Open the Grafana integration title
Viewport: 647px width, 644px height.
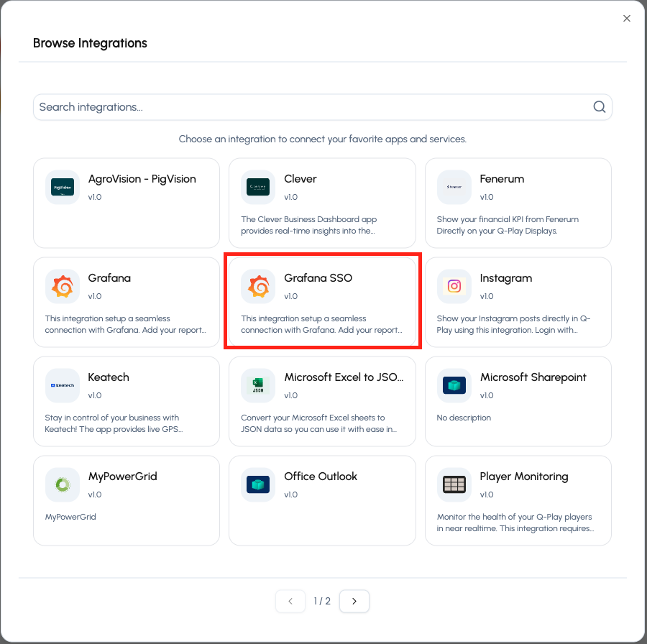[109, 278]
